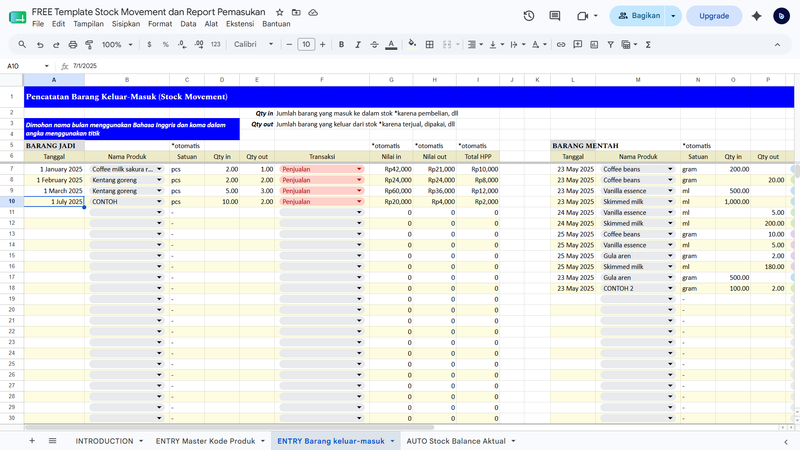Toggle strikethrough formatting

(374, 45)
